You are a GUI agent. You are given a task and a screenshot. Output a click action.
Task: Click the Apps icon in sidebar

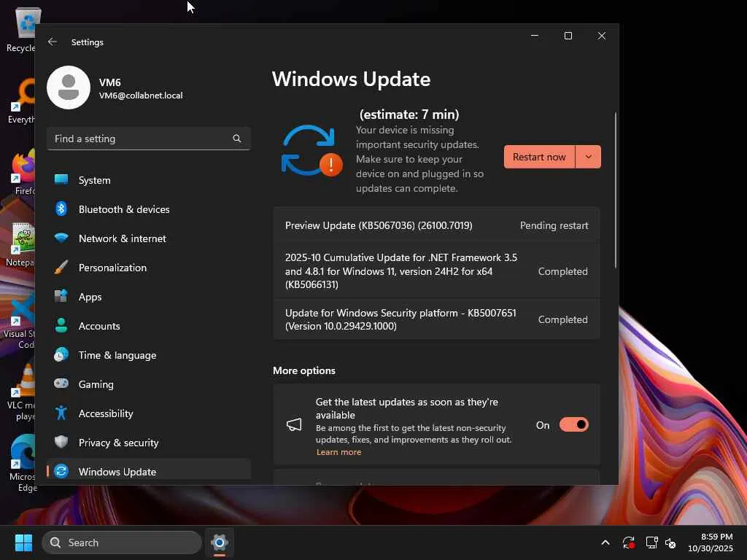[61, 296]
